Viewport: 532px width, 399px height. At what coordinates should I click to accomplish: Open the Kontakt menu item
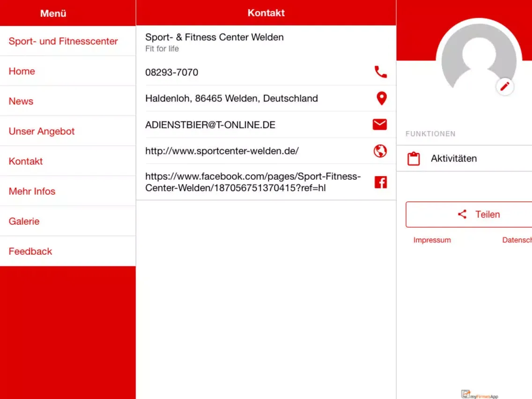(x=68, y=161)
